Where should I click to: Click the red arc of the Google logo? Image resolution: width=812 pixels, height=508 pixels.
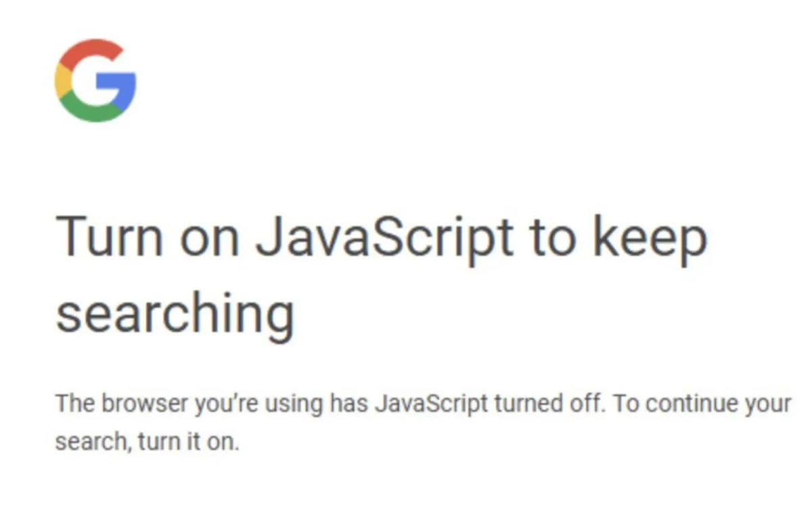pos(91,49)
